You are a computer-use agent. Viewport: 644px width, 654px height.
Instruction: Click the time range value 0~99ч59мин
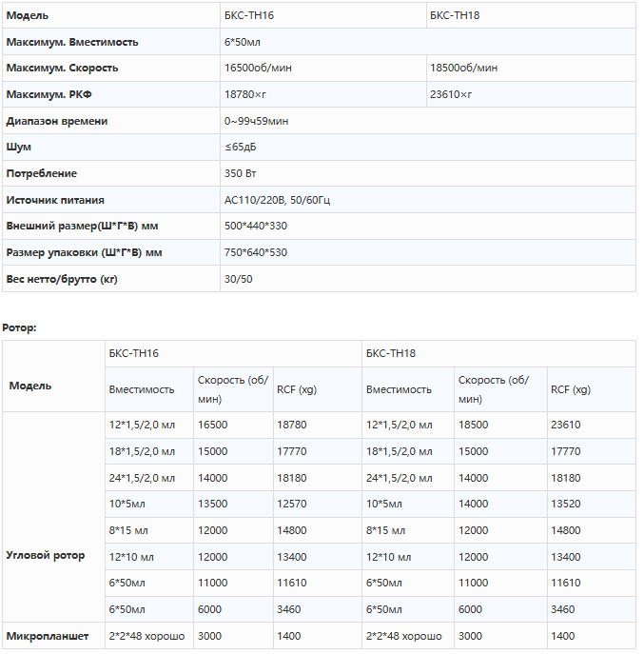pos(256,121)
